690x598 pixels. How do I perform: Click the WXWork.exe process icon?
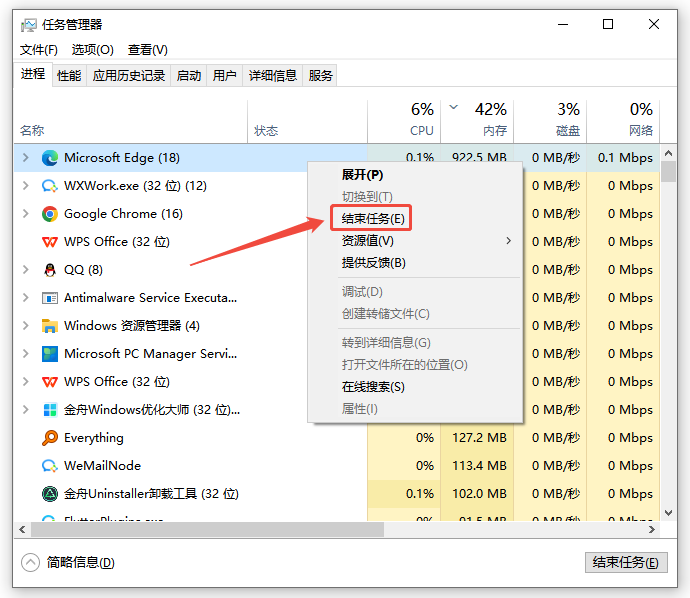tap(50, 186)
